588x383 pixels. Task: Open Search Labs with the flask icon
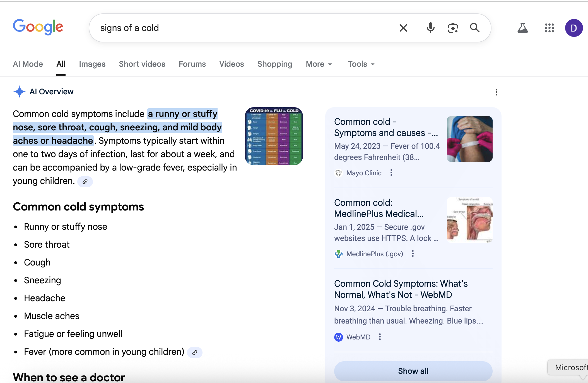click(x=523, y=28)
